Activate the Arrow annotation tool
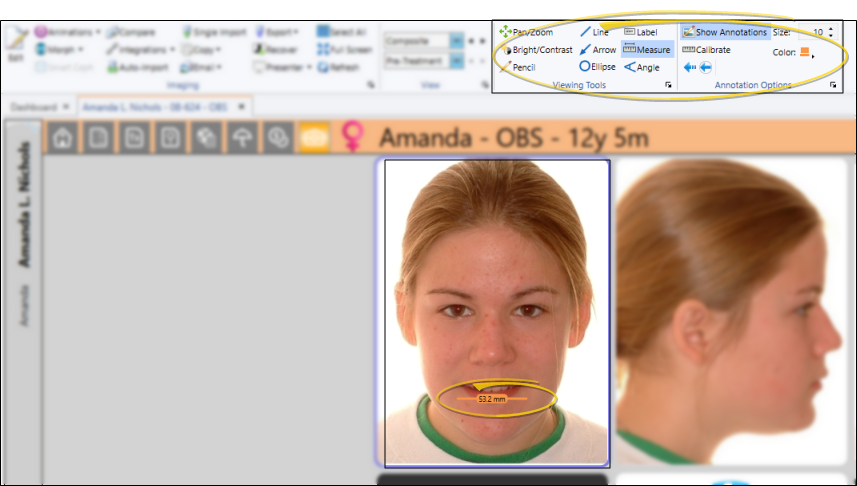Viewport: 857px width, 486px height. (598, 50)
